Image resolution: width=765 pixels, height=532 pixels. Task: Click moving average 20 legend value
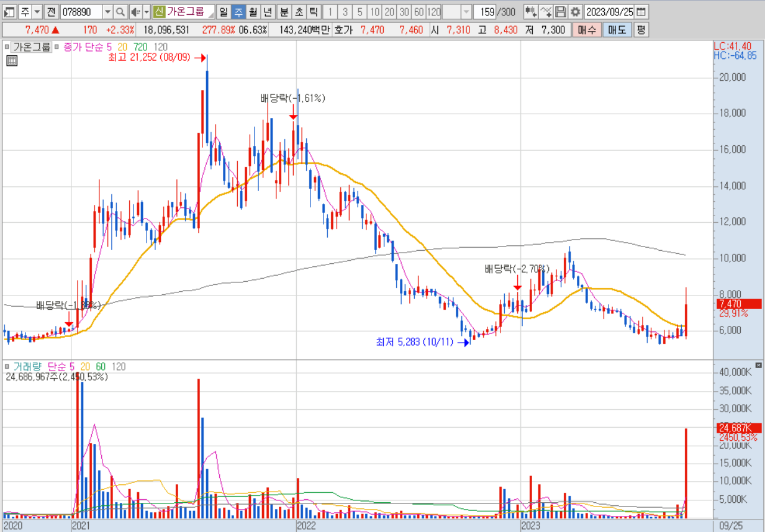pos(122,47)
